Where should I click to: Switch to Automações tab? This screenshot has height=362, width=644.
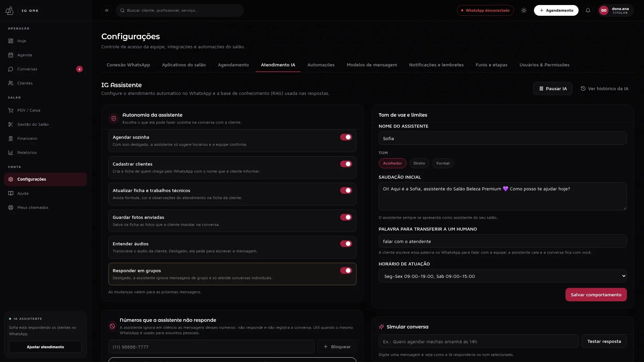point(321,65)
